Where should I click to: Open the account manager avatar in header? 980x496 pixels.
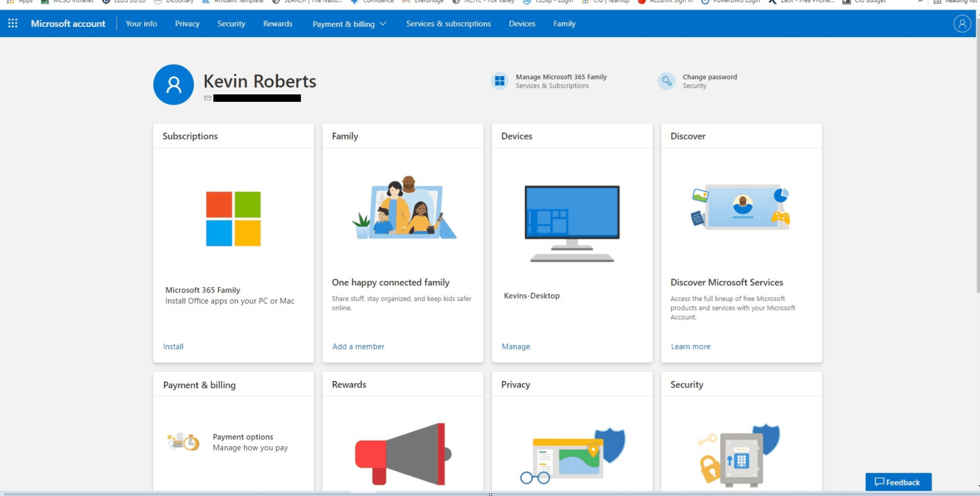click(x=962, y=23)
